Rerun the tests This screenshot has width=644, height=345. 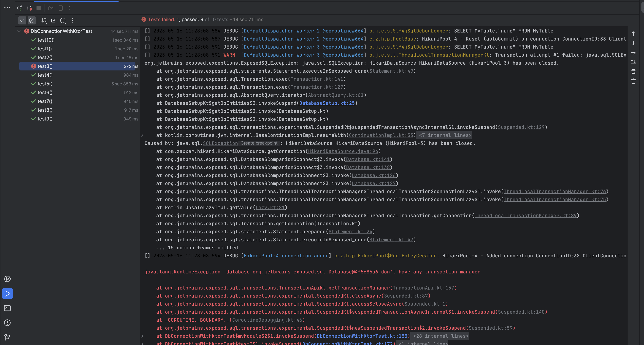click(x=20, y=8)
